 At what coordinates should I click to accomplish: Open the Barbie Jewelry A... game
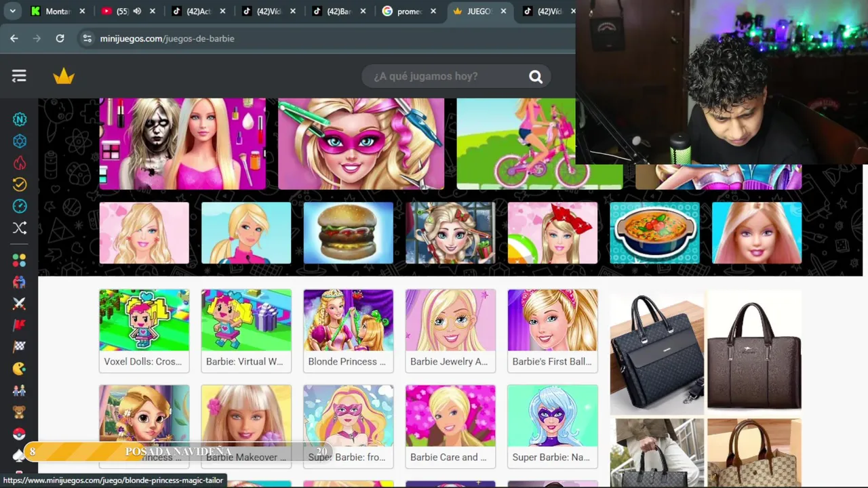tap(450, 331)
